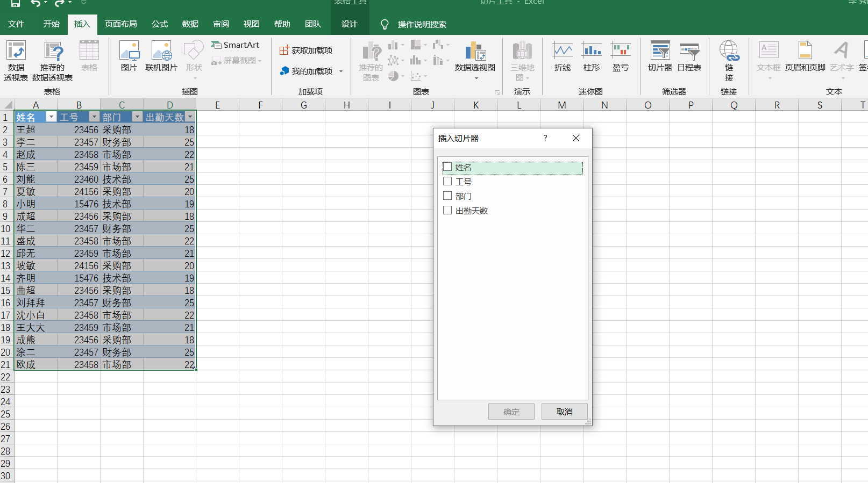This screenshot has height=483, width=868.
Task: Switch to the 公式 (Formulas) tab
Action: [160, 24]
